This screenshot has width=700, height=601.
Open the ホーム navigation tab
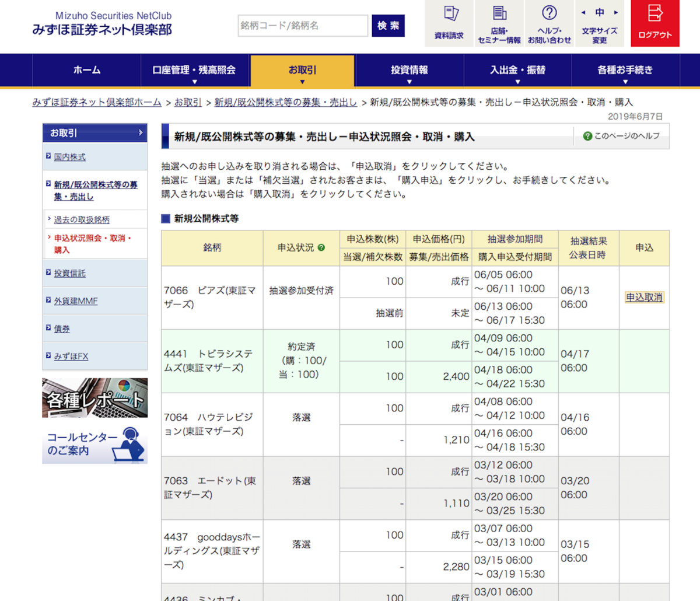(87, 71)
